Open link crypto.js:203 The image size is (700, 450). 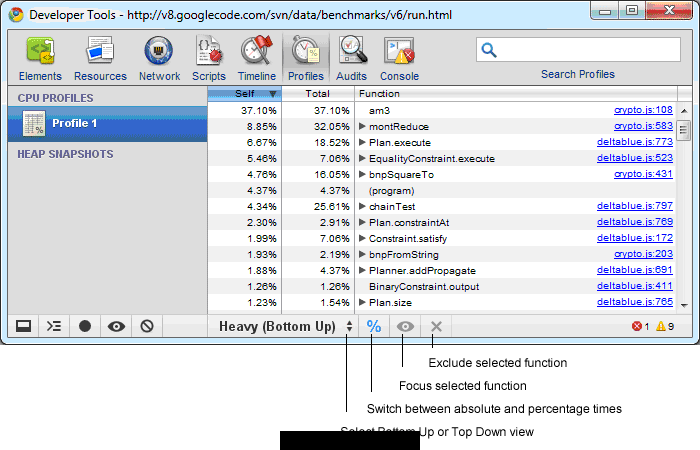tap(643, 254)
